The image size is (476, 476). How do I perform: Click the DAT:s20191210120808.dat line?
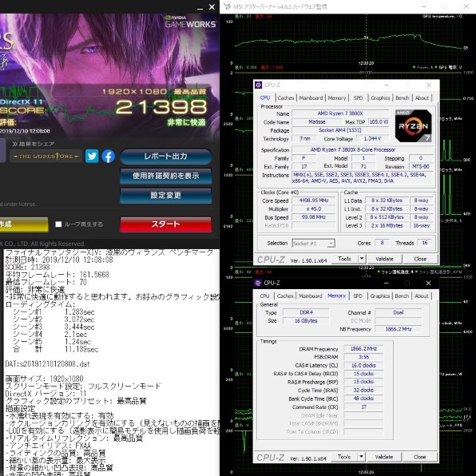pos(48,364)
